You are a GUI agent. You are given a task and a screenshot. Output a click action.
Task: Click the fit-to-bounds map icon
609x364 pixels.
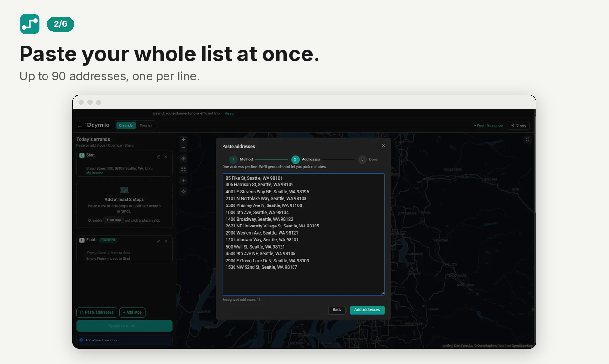(x=183, y=170)
